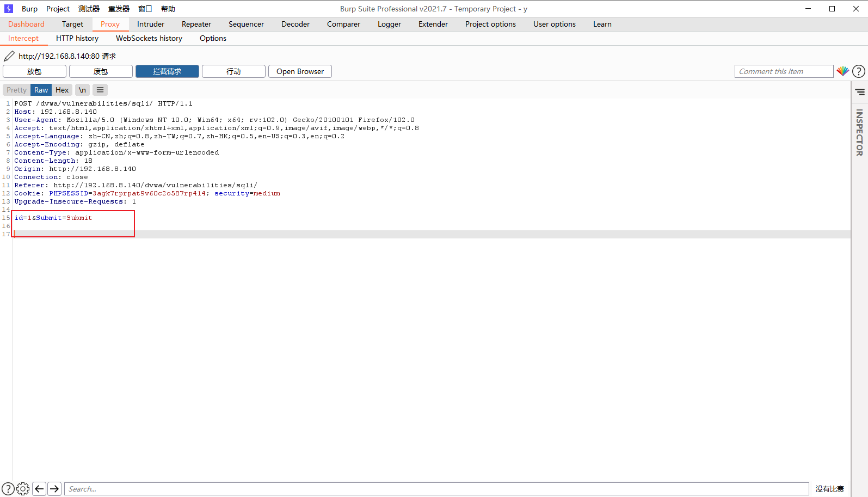Open the Sequencer tab
Image resolution: width=868 pixels, height=497 pixels.
click(246, 24)
